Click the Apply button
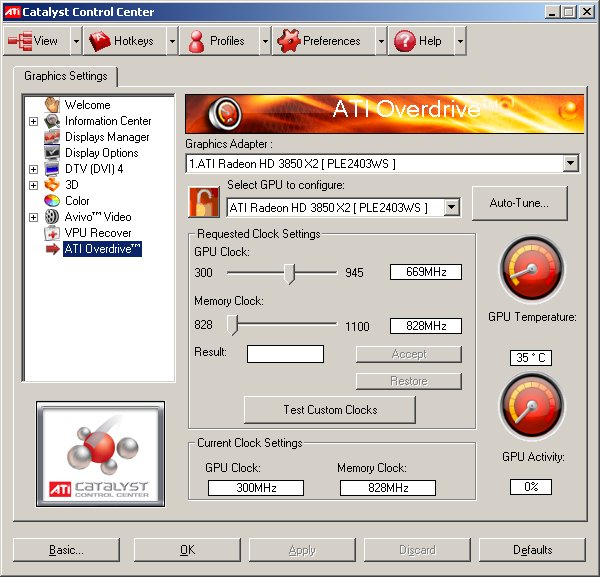 [302, 550]
